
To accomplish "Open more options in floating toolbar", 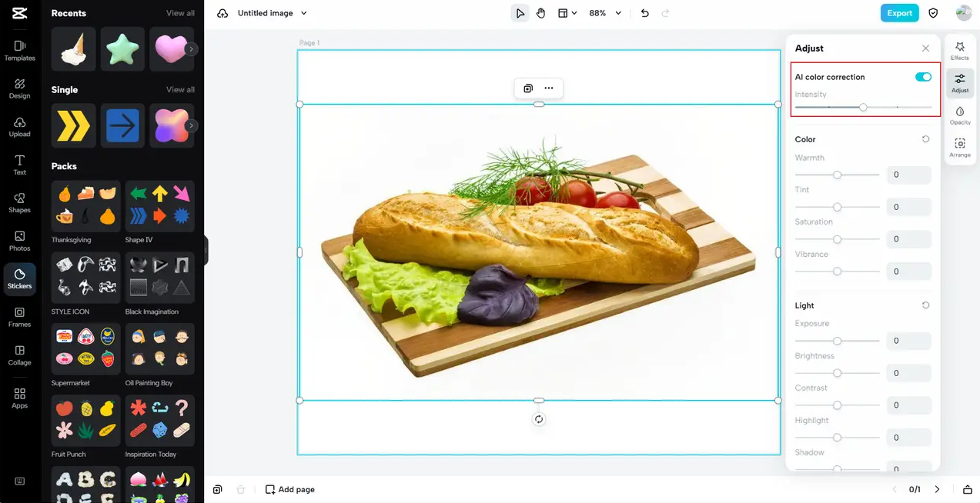I will 549,88.
